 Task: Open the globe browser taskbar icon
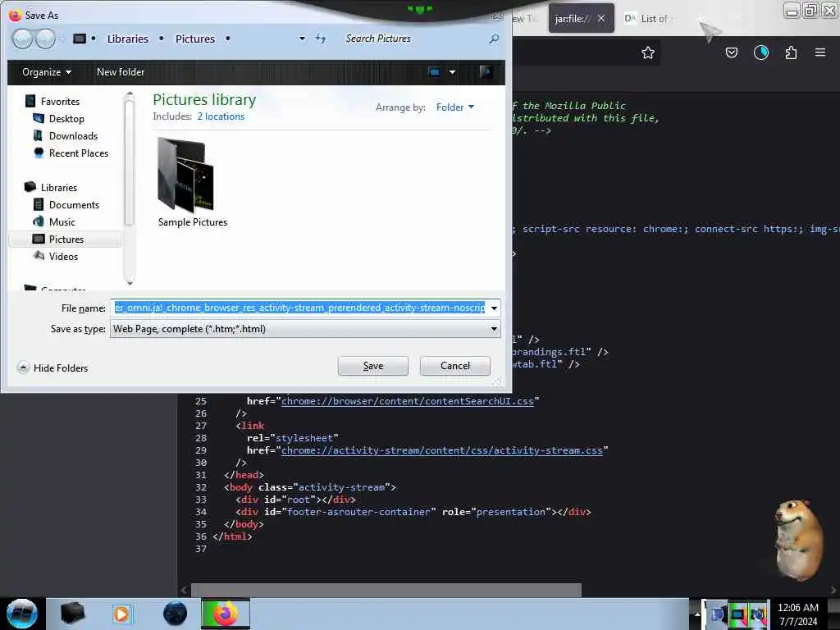tap(175, 614)
